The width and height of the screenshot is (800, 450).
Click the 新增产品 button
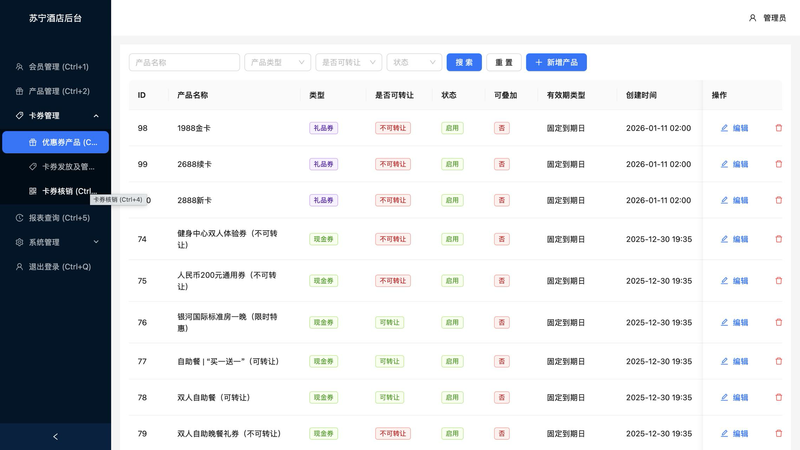point(556,62)
